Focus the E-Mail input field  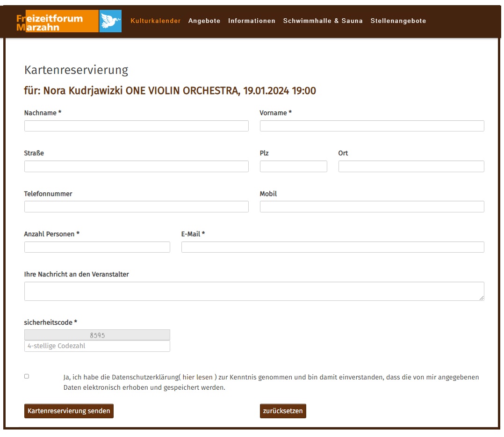[x=333, y=248]
